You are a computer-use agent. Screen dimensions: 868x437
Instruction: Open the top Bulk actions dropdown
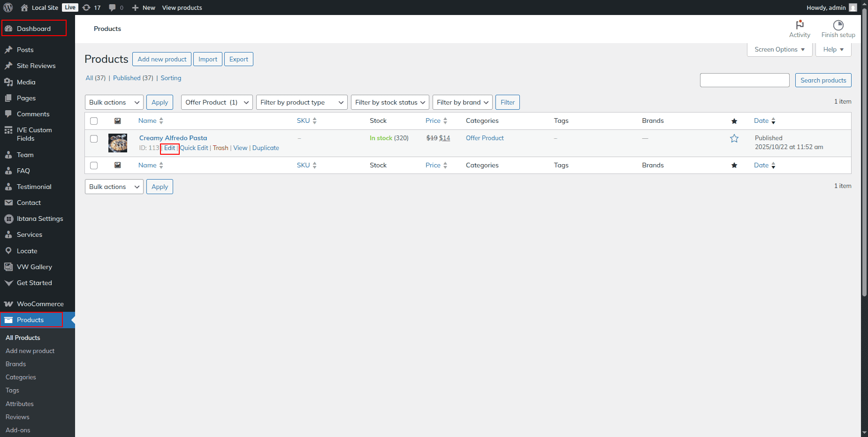tap(114, 102)
